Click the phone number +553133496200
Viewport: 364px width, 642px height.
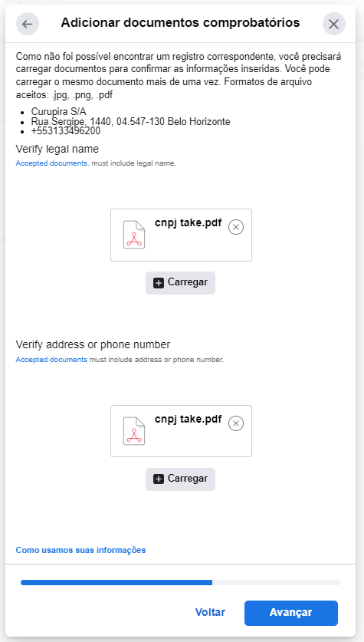(65, 131)
